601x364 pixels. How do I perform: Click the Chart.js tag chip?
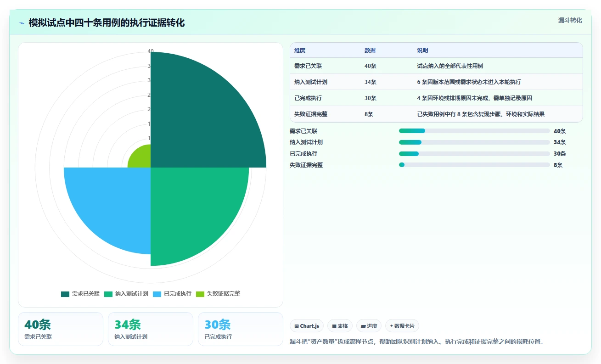307,326
